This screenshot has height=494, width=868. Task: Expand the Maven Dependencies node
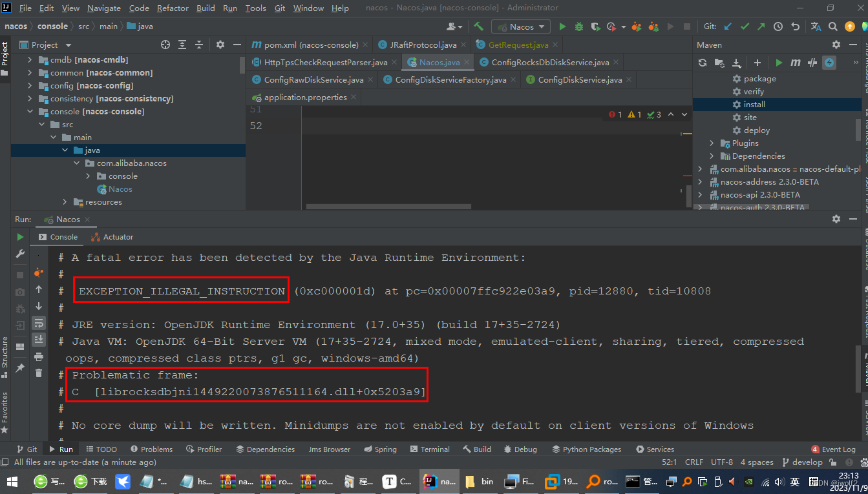pos(712,156)
